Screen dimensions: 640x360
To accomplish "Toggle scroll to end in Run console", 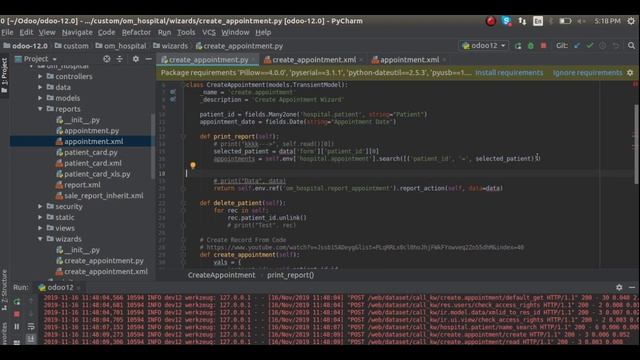I will 31,338.
